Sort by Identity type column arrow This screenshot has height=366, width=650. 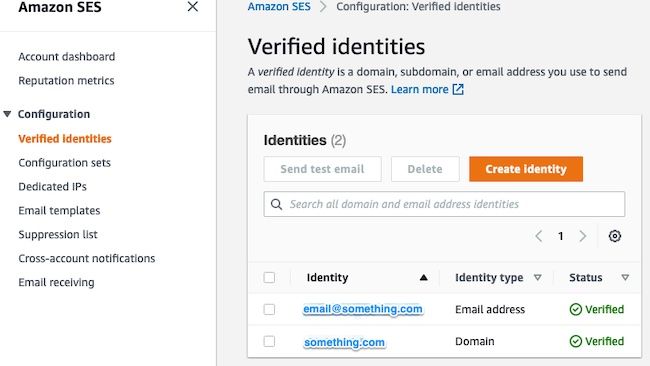(x=538, y=277)
